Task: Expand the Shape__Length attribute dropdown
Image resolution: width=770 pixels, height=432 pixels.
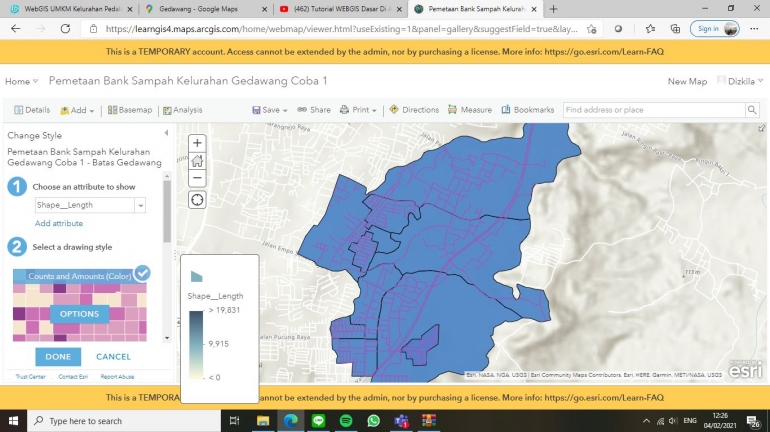Action: point(140,204)
